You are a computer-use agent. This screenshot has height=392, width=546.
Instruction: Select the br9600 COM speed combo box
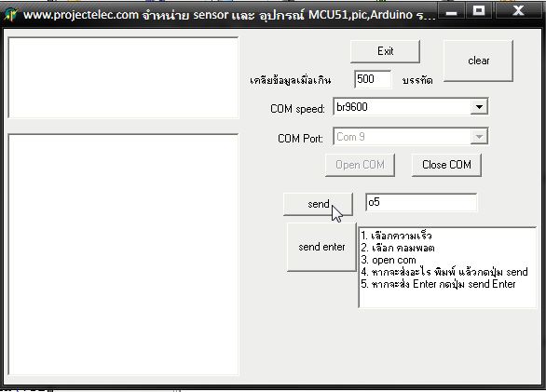411,107
